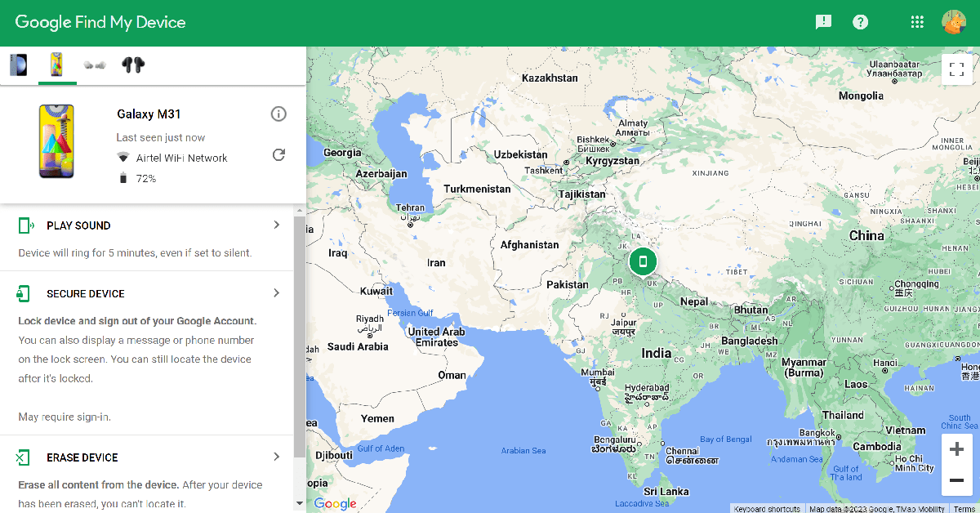
Task: Open the Terms link
Action: (x=966, y=508)
